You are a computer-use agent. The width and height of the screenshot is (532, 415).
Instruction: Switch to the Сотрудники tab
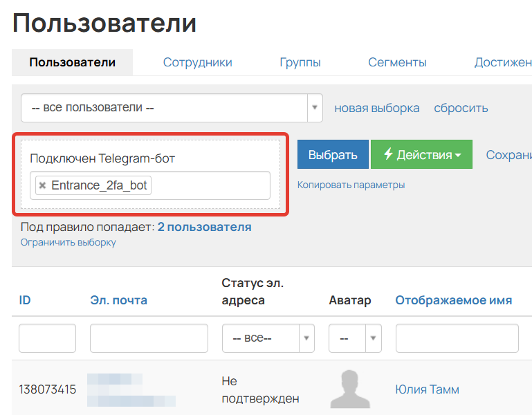(x=197, y=62)
